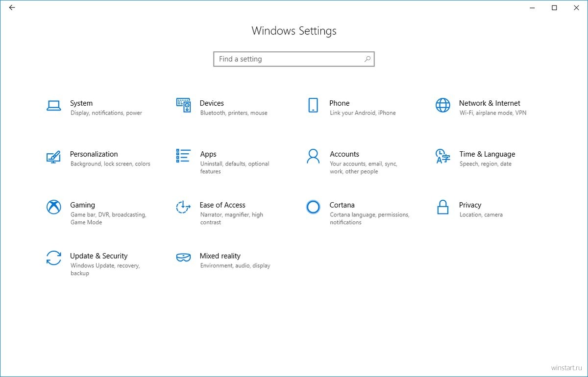This screenshot has width=588, height=377.
Task: Open the Devices keyboard and speaker icon
Action: point(183,105)
